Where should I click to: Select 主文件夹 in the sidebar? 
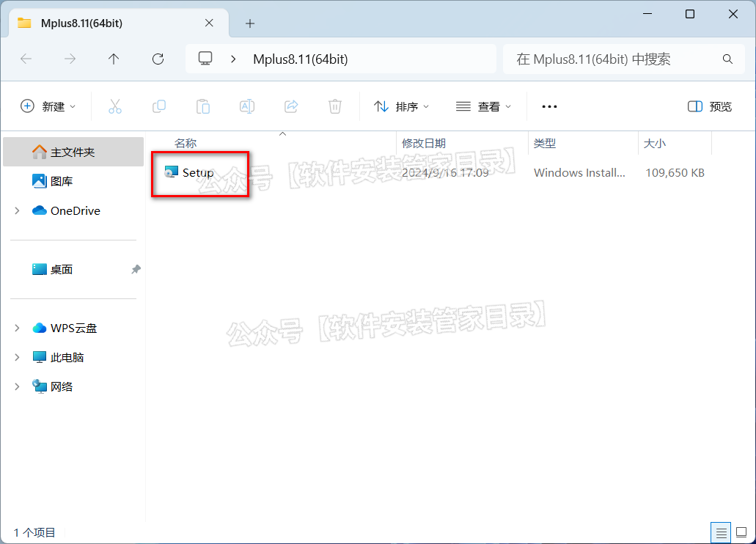tap(73, 152)
